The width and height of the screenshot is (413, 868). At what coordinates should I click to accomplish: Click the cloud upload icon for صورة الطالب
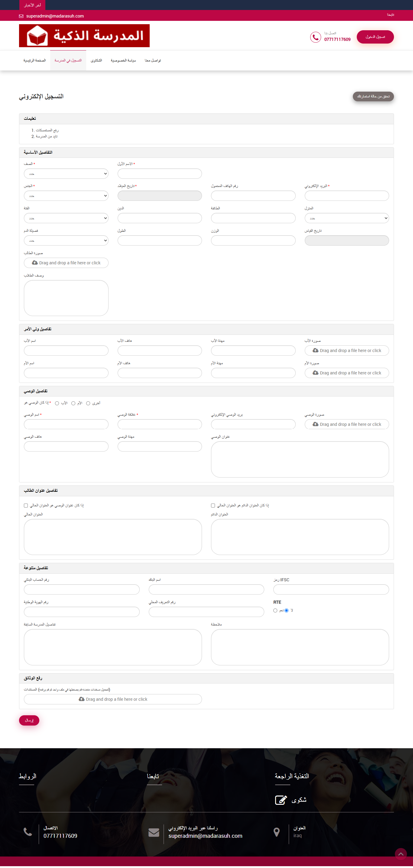(x=35, y=263)
